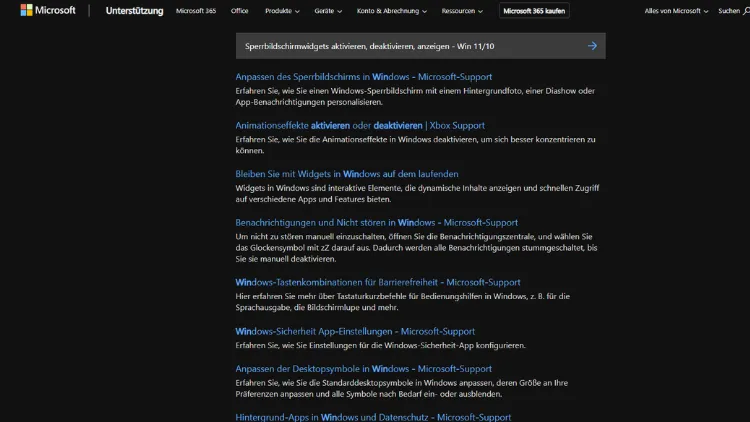This screenshot has height=422, width=750.
Task: Expand the Ressourcen dropdown menu
Action: 462,11
